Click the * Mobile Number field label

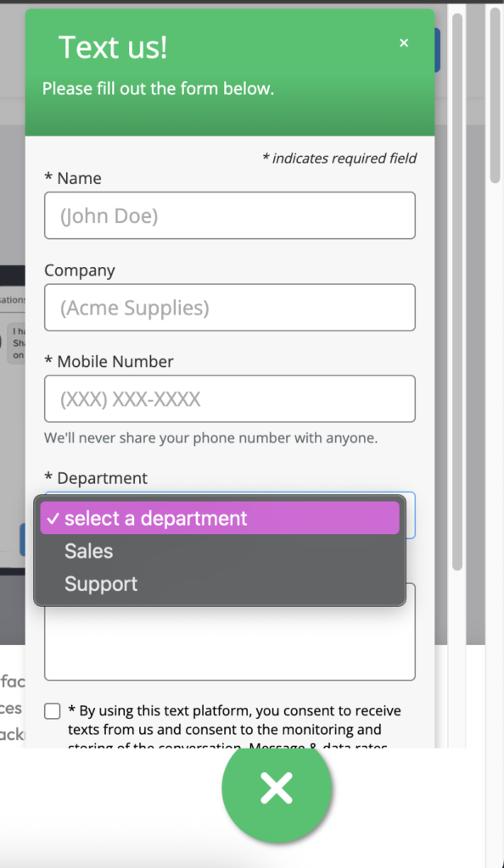(109, 361)
